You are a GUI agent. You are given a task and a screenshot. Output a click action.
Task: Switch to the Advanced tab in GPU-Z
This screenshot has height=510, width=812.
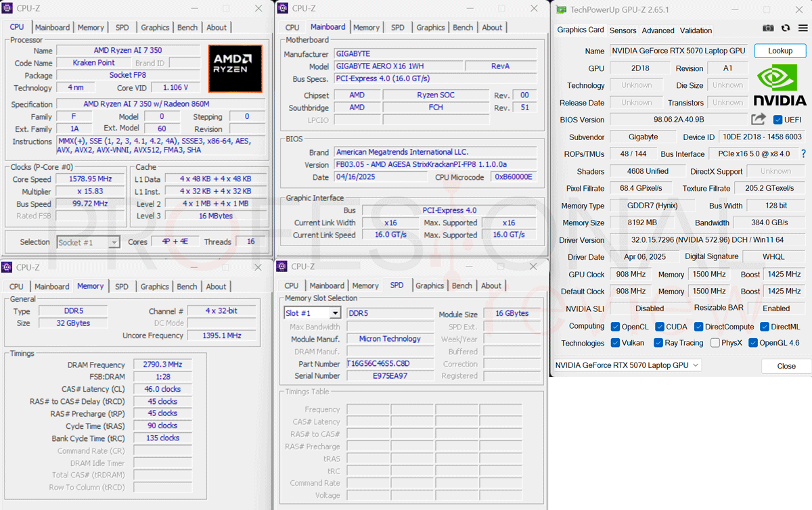658,30
